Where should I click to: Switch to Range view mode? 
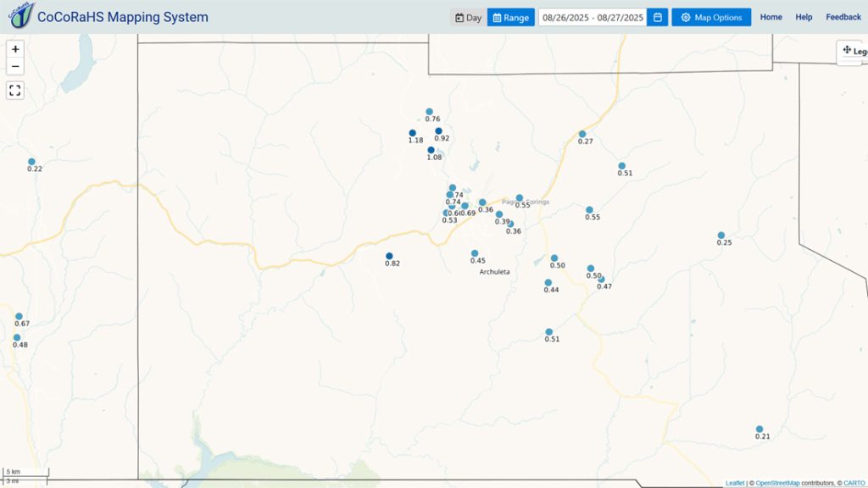[x=511, y=17]
